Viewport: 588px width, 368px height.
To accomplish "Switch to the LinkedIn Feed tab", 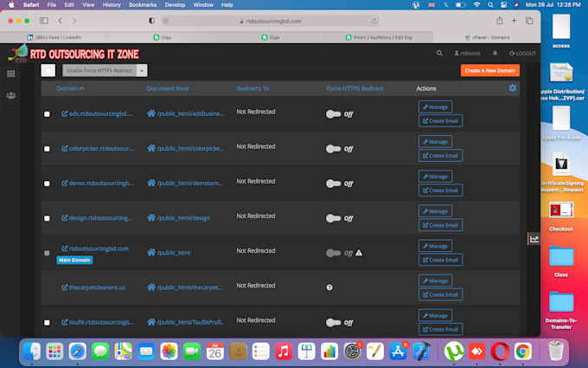I will pos(54,37).
